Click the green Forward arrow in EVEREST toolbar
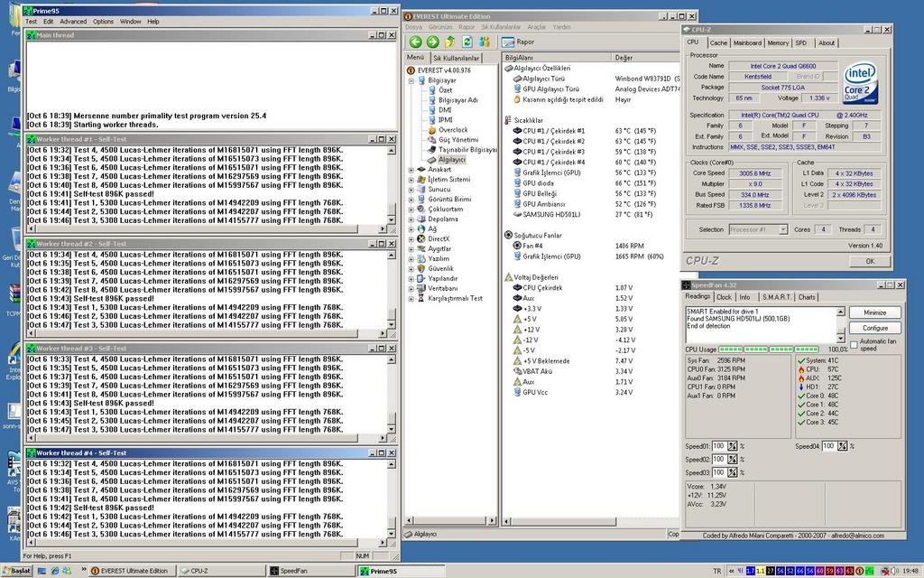Image resolution: width=924 pixels, height=578 pixels. [432, 42]
